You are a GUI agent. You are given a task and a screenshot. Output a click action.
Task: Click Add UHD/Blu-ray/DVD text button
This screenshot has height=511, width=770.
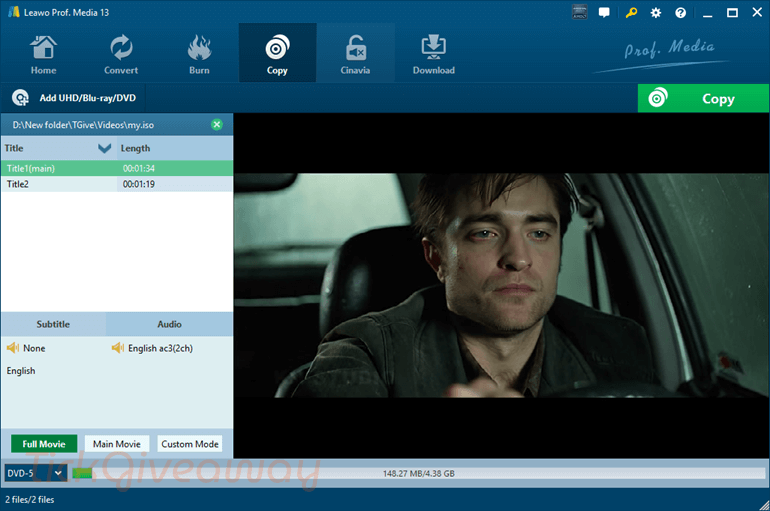coord(87,98)
